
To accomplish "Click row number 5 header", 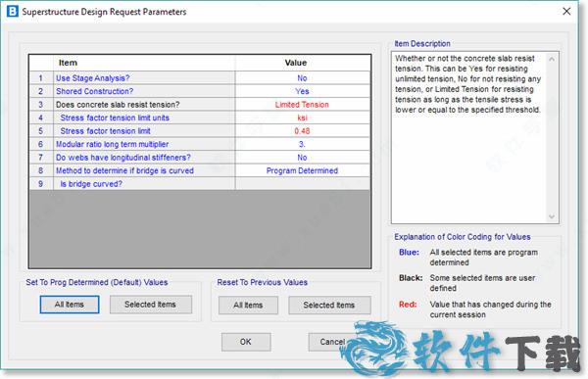I will 41,131.
